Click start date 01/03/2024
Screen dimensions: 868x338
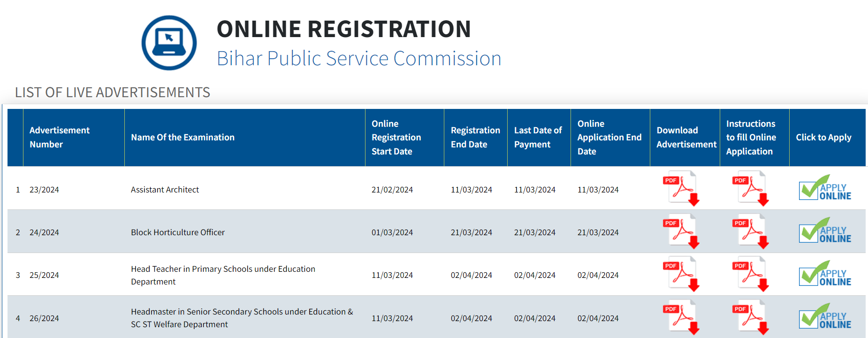(x=392, y=232)
